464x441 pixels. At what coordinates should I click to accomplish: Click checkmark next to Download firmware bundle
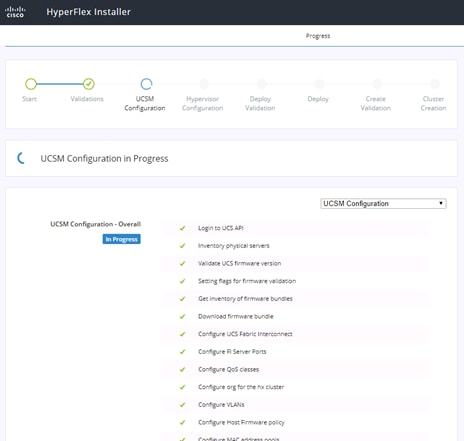point(182,317)
